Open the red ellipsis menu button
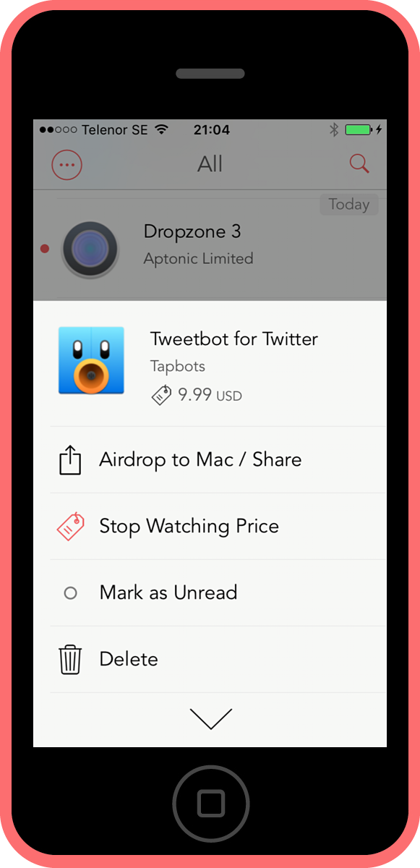The height and width of the screenshot is (868, 420). tap(67, 165)
